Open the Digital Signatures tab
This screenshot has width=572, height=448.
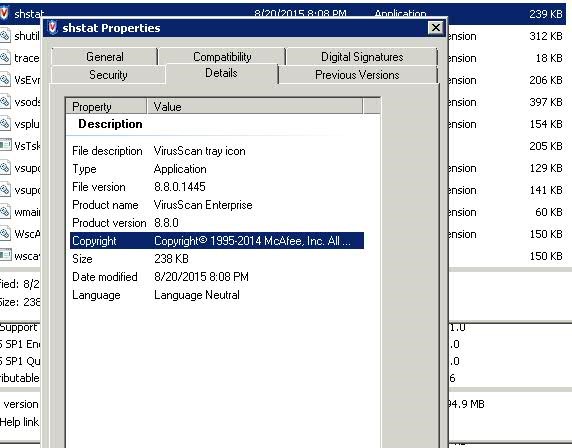362,57
